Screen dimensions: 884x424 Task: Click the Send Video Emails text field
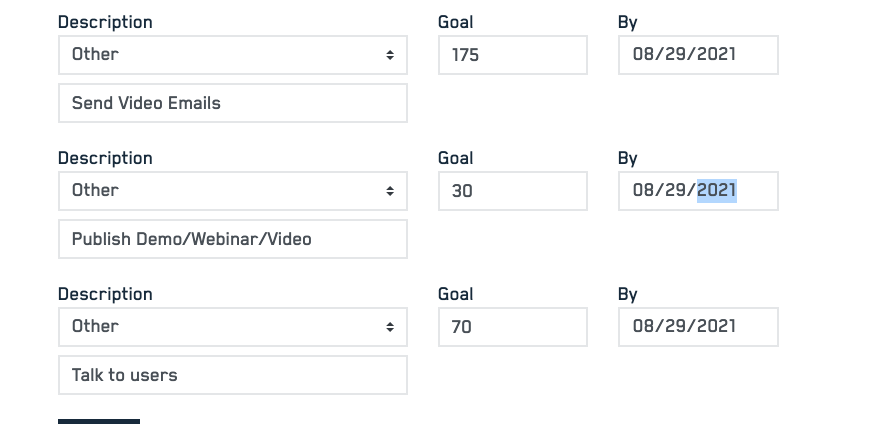click(232, 103)
